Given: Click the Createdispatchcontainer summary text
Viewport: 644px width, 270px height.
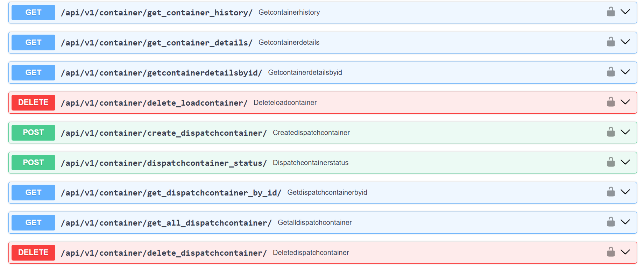Looking at the screenshot, I should 311,133.
